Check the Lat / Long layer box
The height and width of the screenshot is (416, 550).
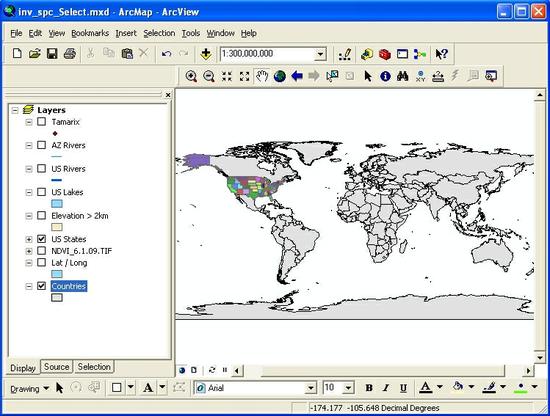coord(41,262)
